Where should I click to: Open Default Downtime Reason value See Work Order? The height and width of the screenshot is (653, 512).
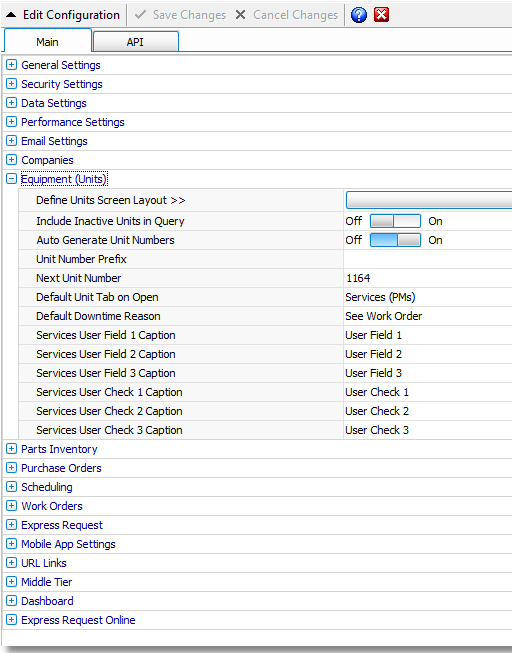coord(384,316)
